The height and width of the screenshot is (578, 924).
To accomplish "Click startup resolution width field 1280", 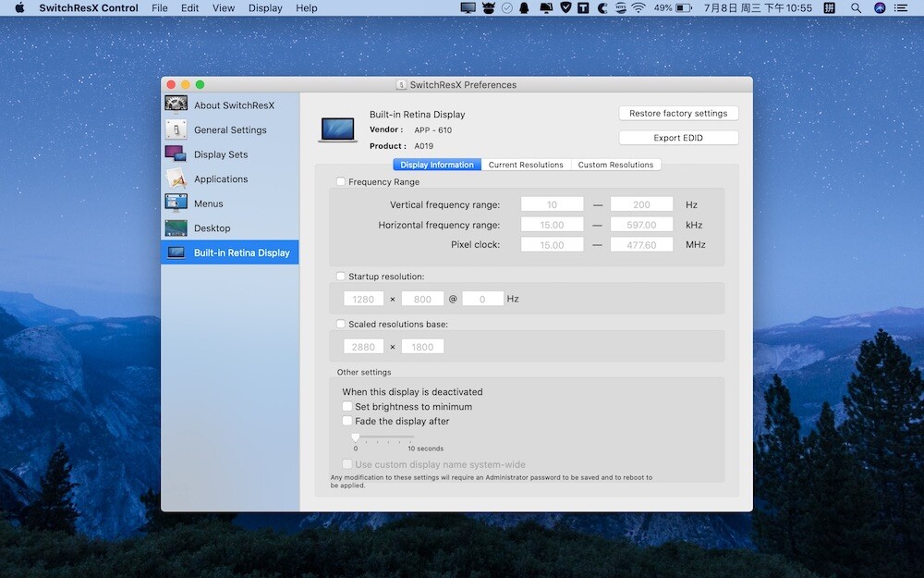I will coord(363,299).
